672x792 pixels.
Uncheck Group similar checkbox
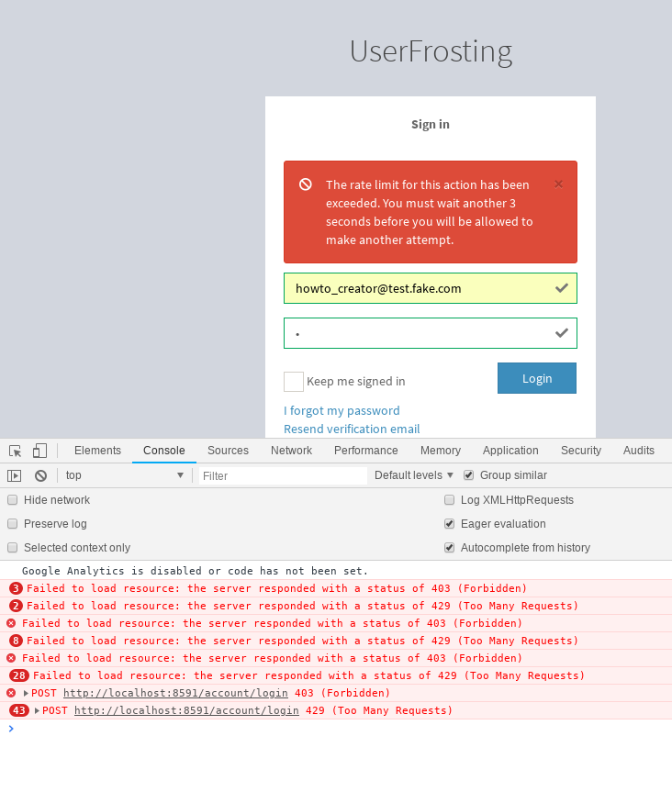point(469,475)
